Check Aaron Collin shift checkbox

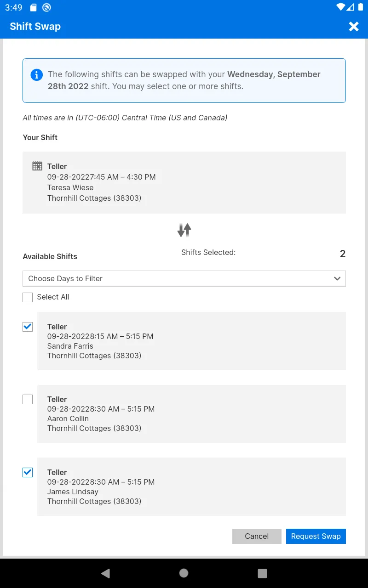(x=28, y=399)
